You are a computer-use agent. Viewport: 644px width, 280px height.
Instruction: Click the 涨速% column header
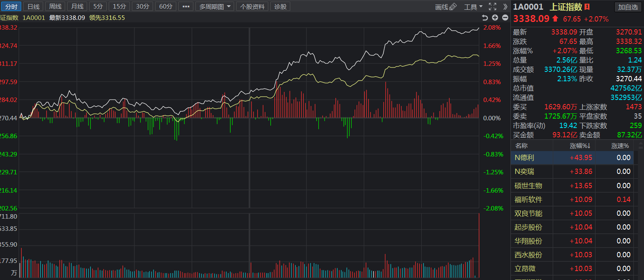pos(620,145)
